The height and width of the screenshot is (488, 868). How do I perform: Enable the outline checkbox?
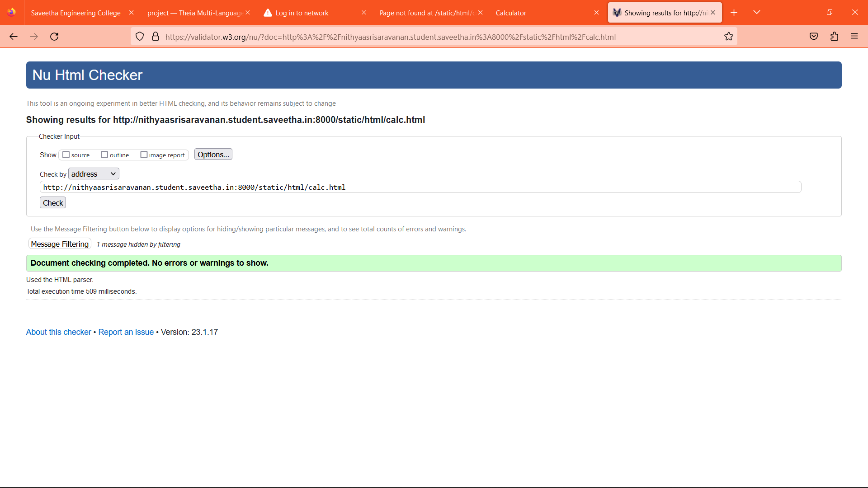(x=104, y=155)
